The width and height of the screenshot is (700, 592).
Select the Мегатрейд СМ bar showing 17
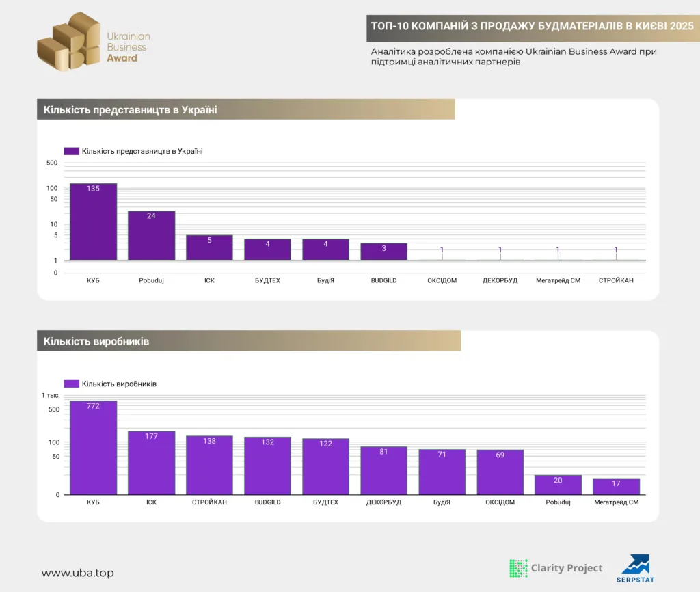616,486
